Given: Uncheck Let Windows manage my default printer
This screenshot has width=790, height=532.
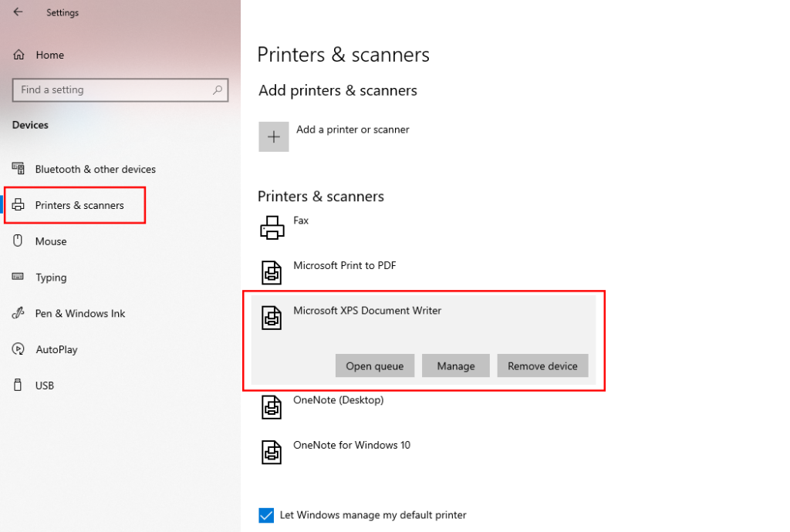Looking at the screenshot, I should click(x=266, y=515).
